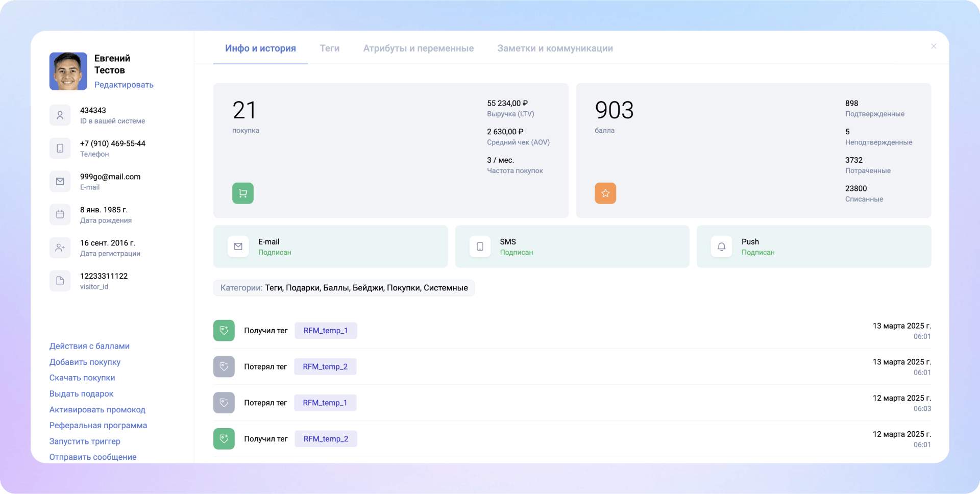Select Выдать подарок action
The image size is (980, 494).
point(81,393)
